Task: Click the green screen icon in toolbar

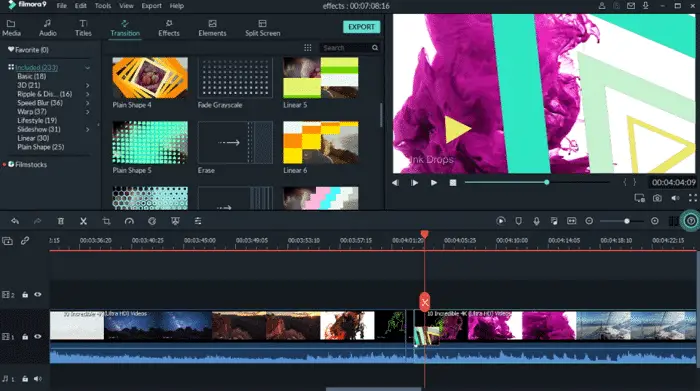Action: tap(175, 221)
